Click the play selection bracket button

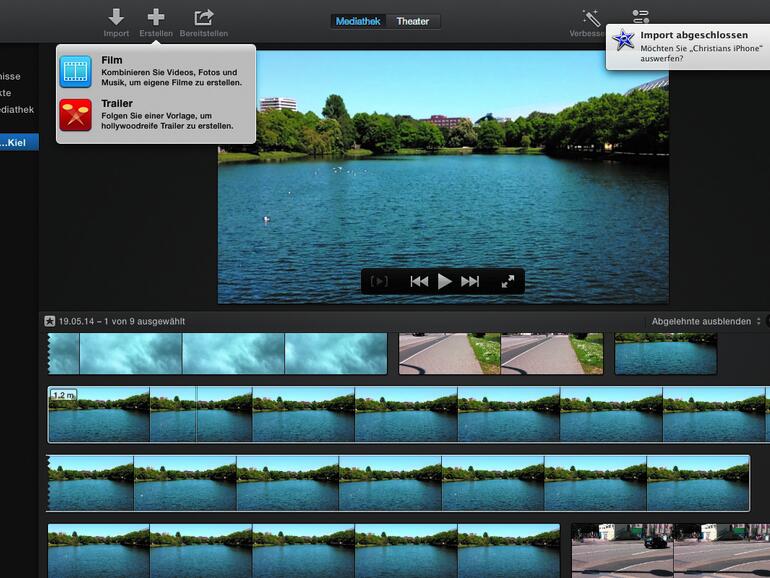[x=379, y=282]
